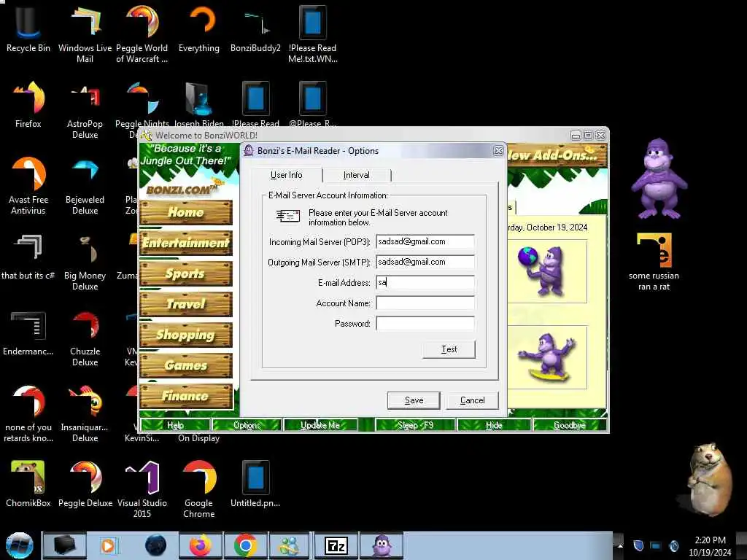Open Insaniquarium Deluxe desktop icon
The height and width of the screenshot is (560, 747).
(85, 413)
